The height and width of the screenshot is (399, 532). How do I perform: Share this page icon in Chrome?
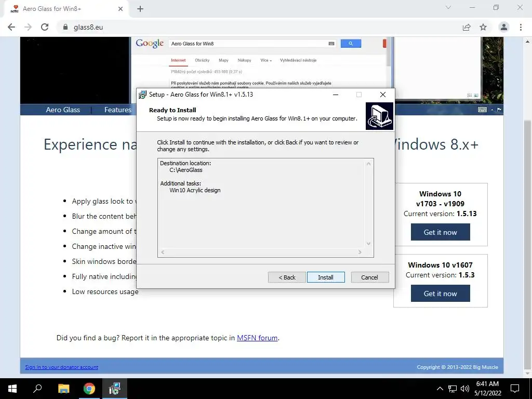(x=467, y=27)
